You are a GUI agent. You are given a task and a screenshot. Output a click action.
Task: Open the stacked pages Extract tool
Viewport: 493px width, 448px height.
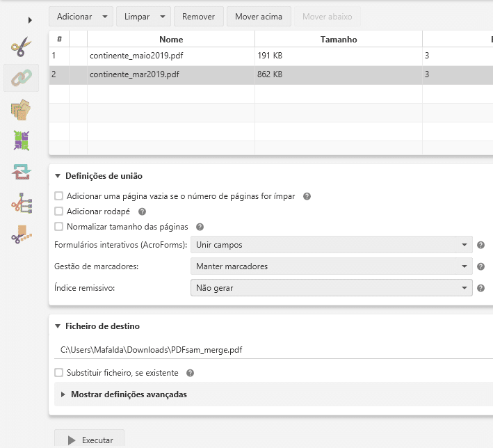tap(21, 110)
